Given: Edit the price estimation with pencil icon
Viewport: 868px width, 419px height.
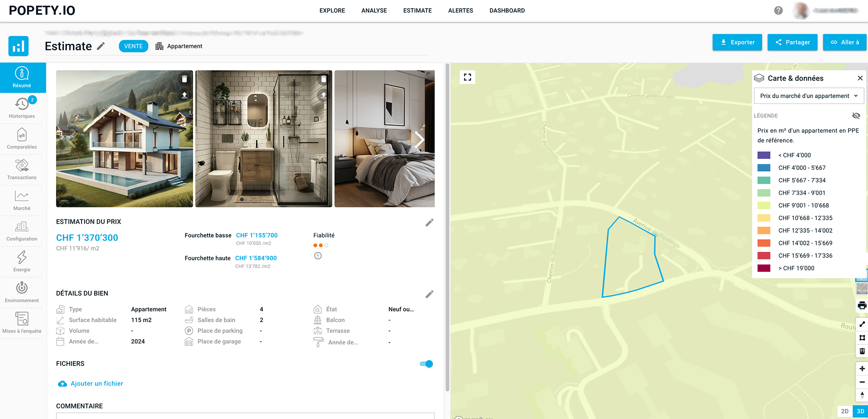Looking at the screenshot, I should 429,223.
